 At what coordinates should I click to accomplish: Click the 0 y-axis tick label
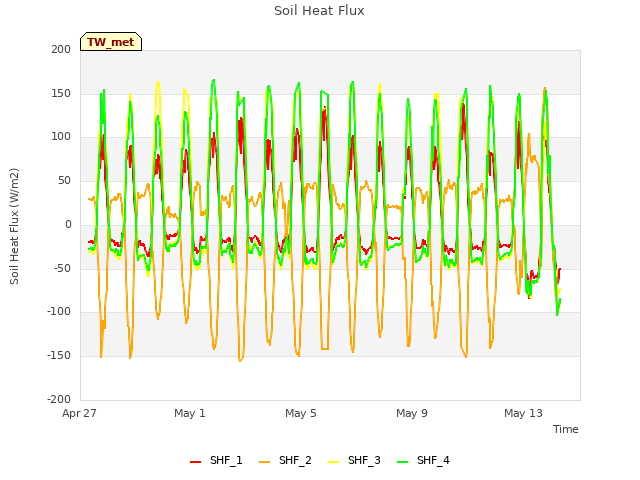(68, 224)
